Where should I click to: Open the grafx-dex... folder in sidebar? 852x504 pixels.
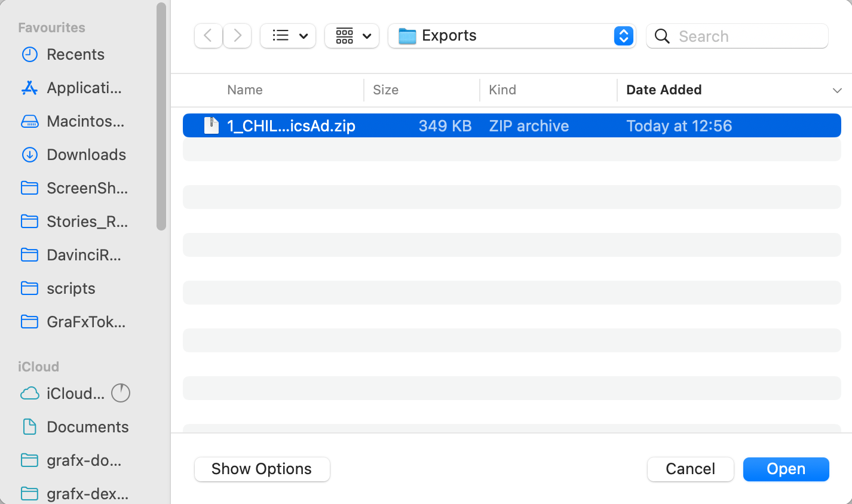click(x=87, y=494)
